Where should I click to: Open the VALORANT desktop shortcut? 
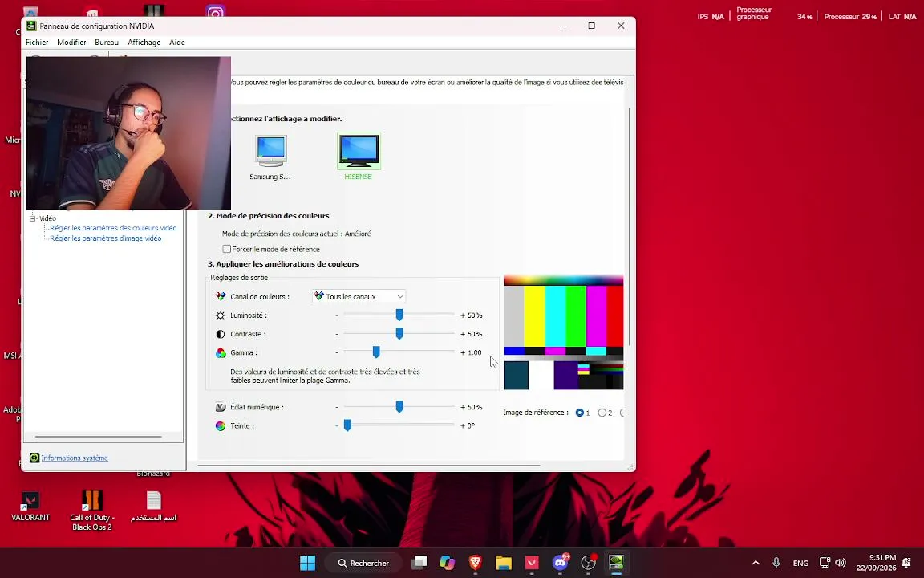(x=30, y=506)
